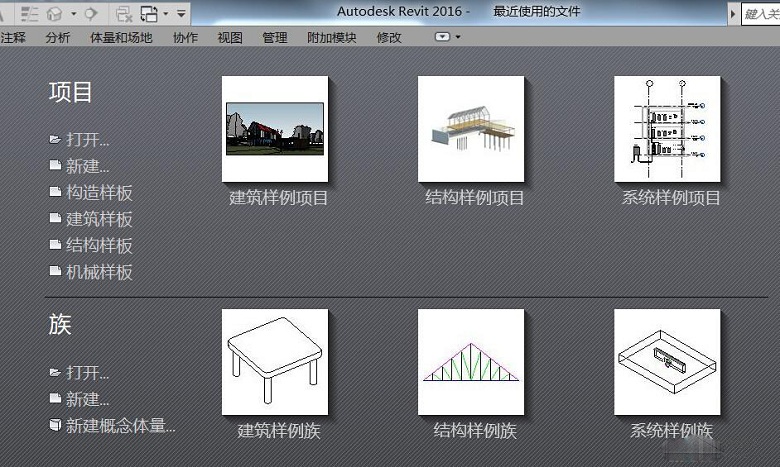Click file icon beside 构造样板
This screenshot has height=467, width=780.
pos(55,193)
